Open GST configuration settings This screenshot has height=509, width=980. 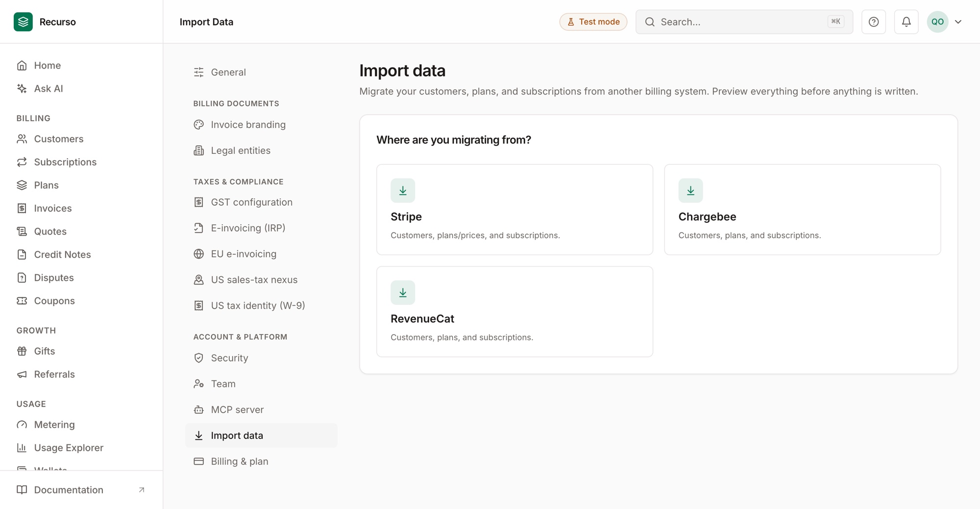click(261, 202)
